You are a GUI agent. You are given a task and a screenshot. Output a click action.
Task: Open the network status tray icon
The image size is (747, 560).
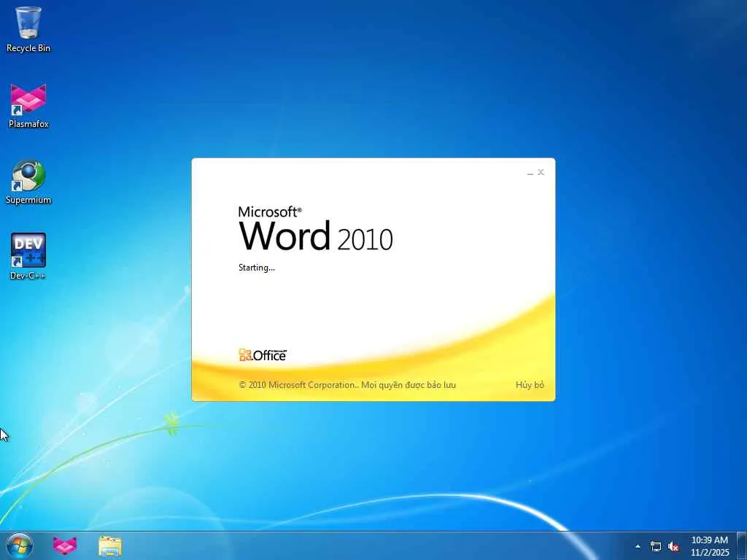pos(656,546)
